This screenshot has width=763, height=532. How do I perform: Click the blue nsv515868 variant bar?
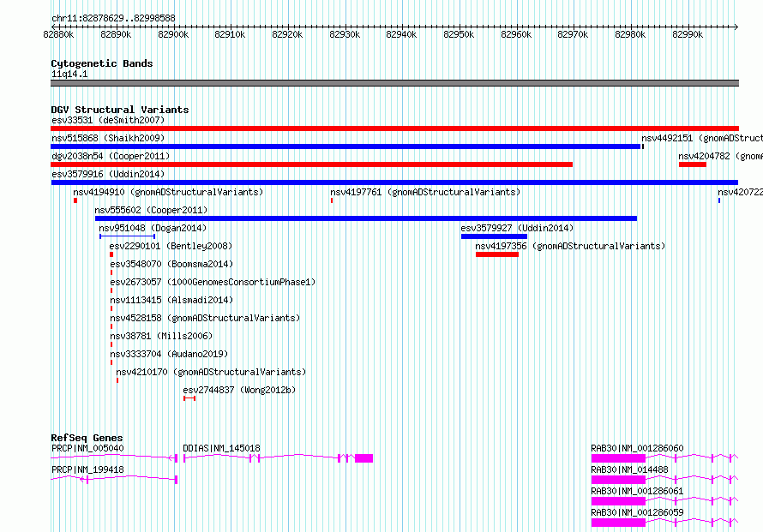click(x=345, y=146)
